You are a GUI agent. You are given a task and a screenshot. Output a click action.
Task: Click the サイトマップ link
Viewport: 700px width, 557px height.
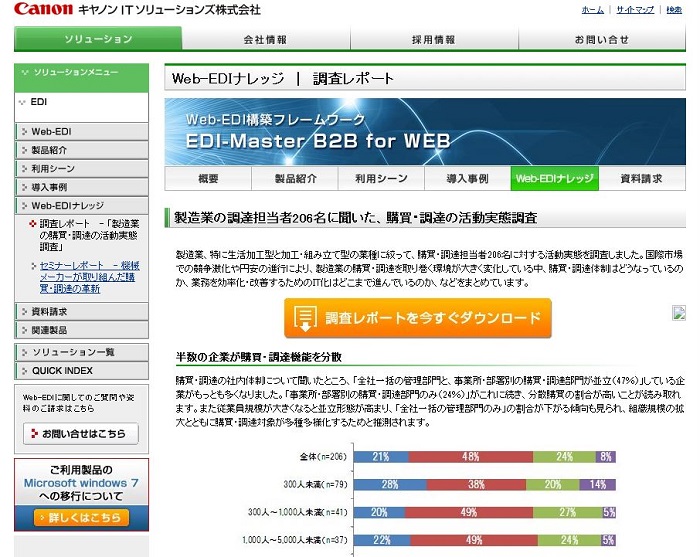635,10
